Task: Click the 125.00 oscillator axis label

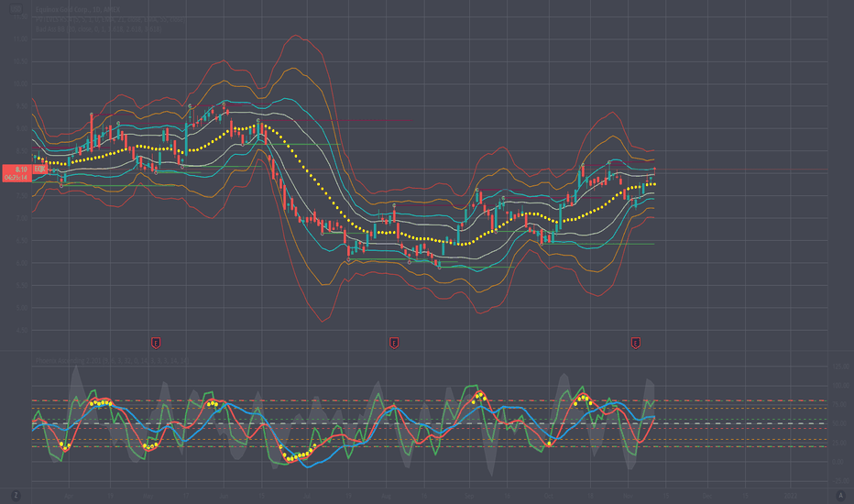Action: (841, 367)
